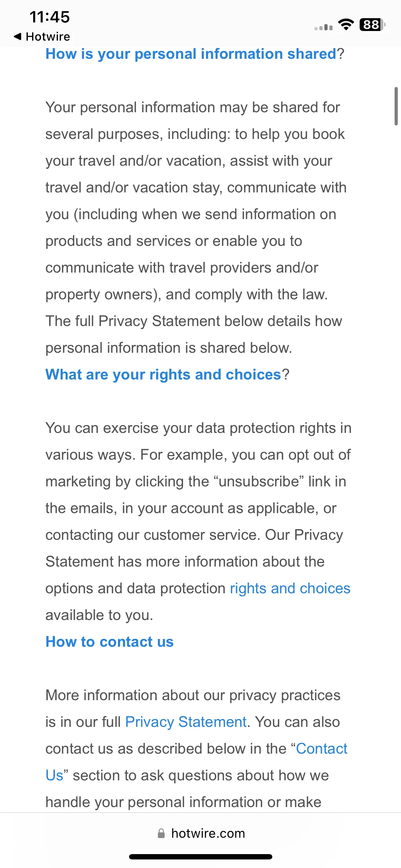The image size is (401, 868).
Task: Open 'How is your personal information shared' heading link
Action: pyautogui.click(x=191, y=54)
